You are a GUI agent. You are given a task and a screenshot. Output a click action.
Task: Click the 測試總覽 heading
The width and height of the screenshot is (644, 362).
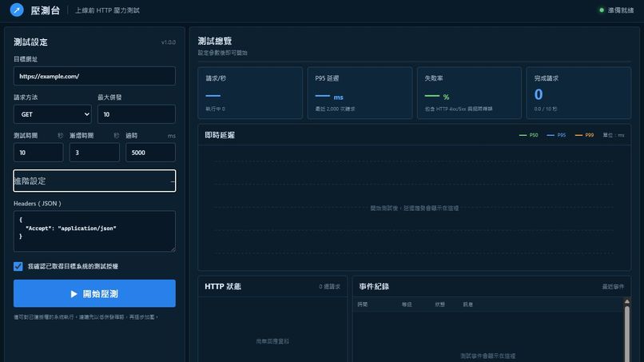[215, 41]
